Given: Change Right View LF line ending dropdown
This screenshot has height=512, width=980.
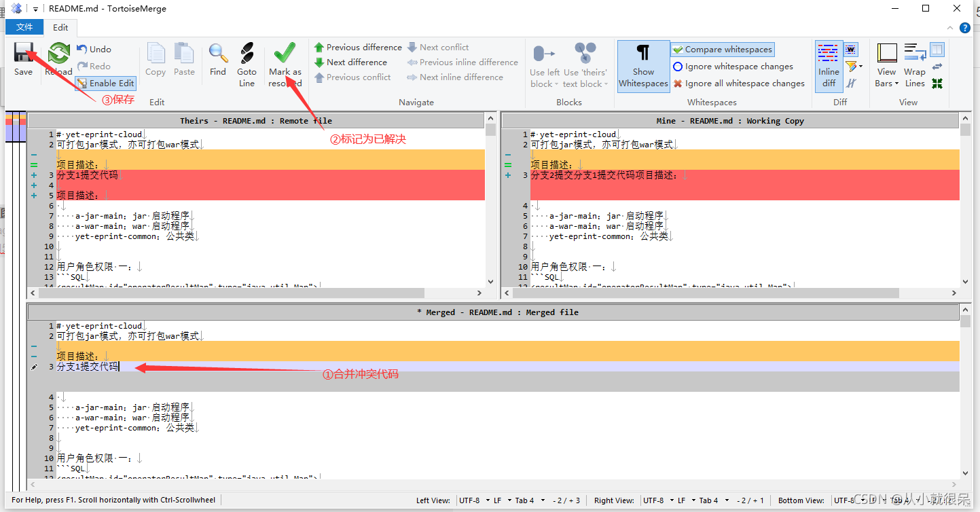Looking at the screenshot, I should [686, 500].
